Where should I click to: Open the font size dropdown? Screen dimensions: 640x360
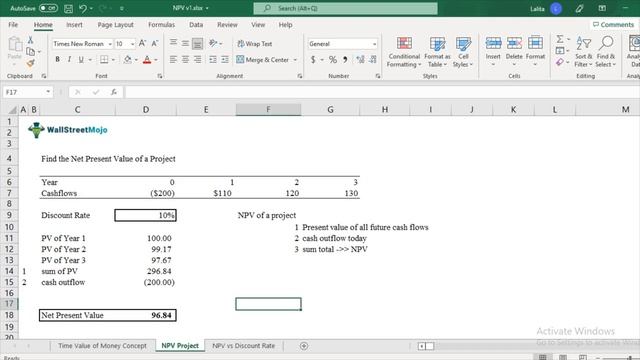132,44
